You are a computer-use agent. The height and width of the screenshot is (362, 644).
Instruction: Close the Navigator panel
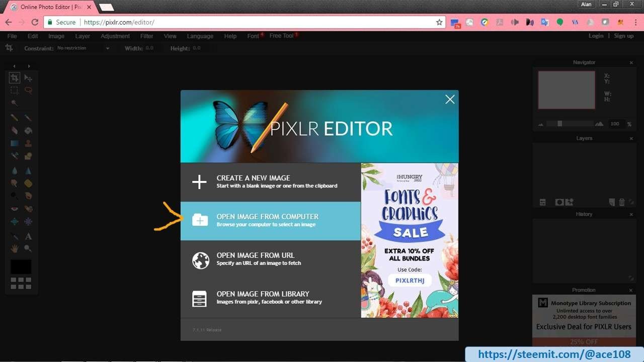(x=631, y=62)
